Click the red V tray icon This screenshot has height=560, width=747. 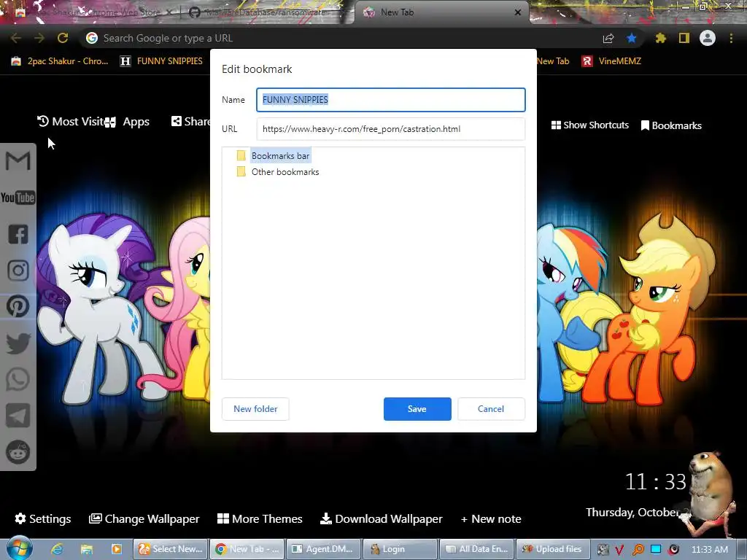click(620, 550)
